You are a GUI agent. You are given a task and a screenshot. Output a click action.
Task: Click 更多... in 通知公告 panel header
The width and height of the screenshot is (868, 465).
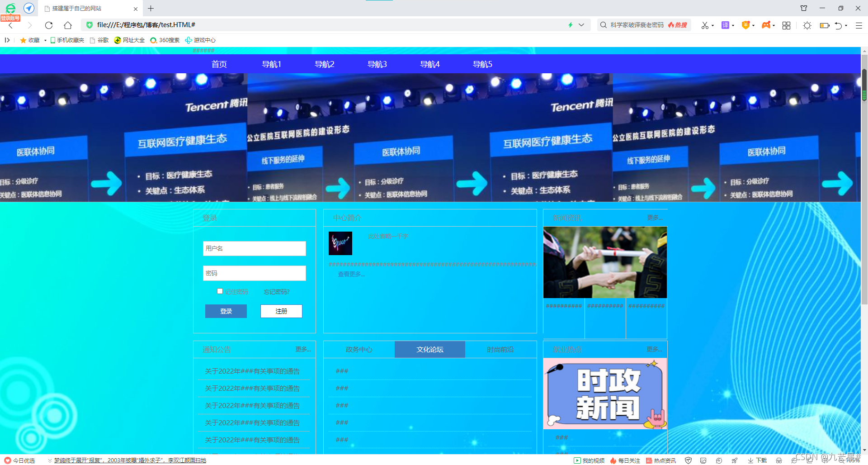pyautogui.click(x=303, y=349)
